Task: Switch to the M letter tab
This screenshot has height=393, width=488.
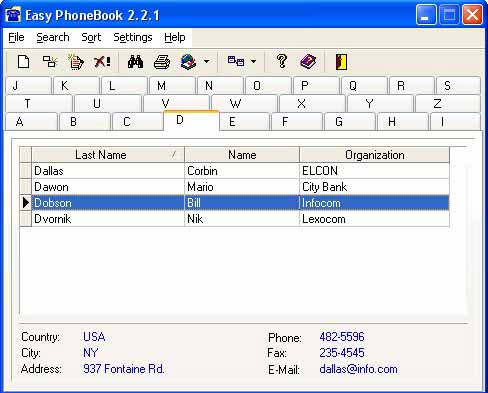Action: click(x=172, y=86)
